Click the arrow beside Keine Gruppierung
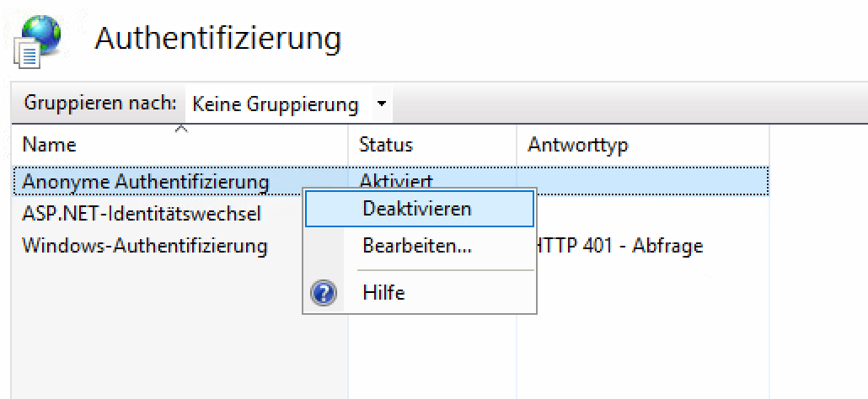This screenshot has width=868, height=399. tap(382, 105)
